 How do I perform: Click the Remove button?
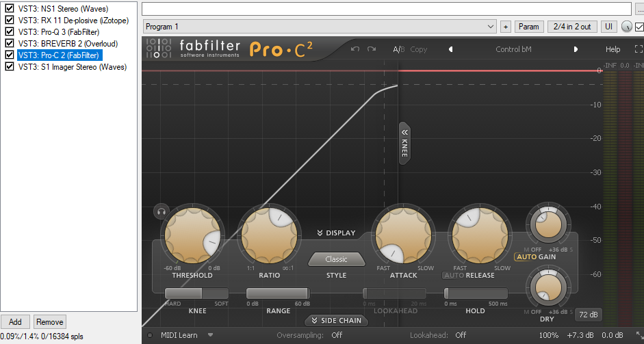click(x=49, y=322)
